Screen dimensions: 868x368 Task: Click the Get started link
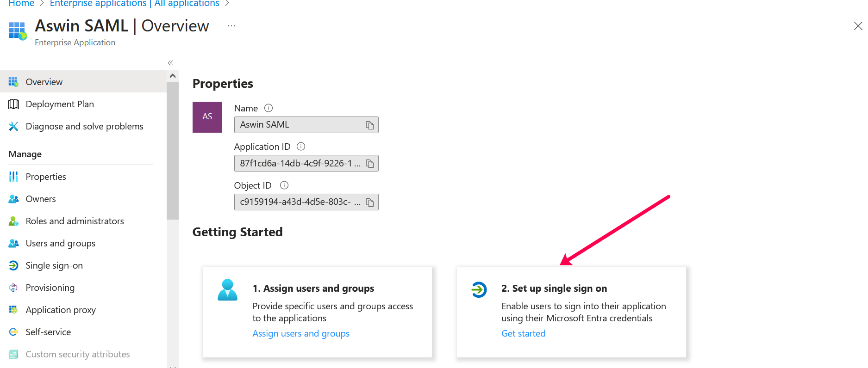(523, 333)
